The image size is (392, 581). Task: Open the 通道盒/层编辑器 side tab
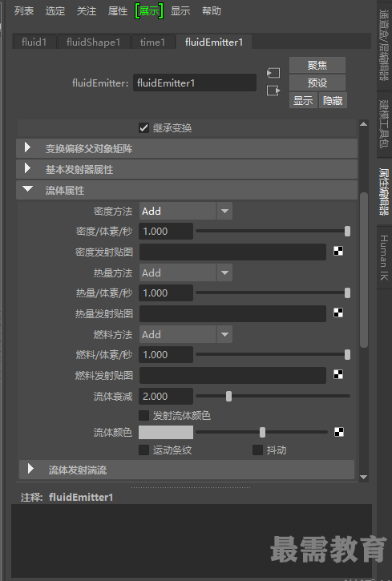pyautogui.click(x=384, y=44)
